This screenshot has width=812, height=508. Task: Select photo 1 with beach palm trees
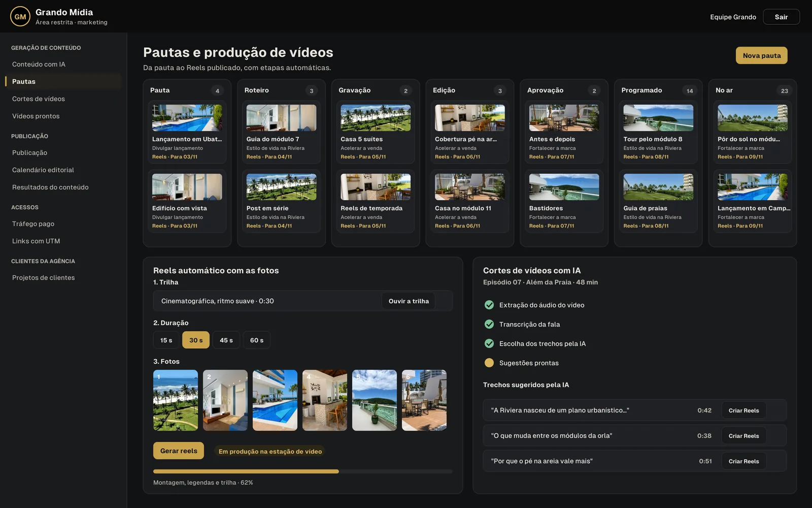coord(176,400)
